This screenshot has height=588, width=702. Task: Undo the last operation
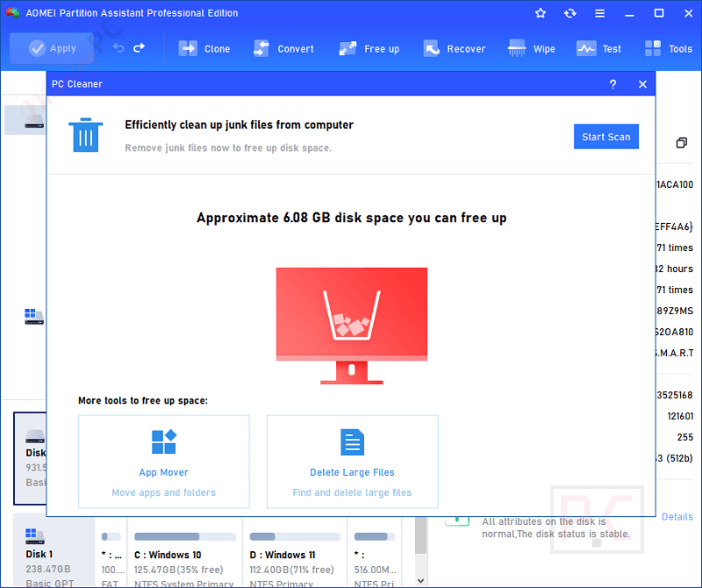(x=118, y=48)
